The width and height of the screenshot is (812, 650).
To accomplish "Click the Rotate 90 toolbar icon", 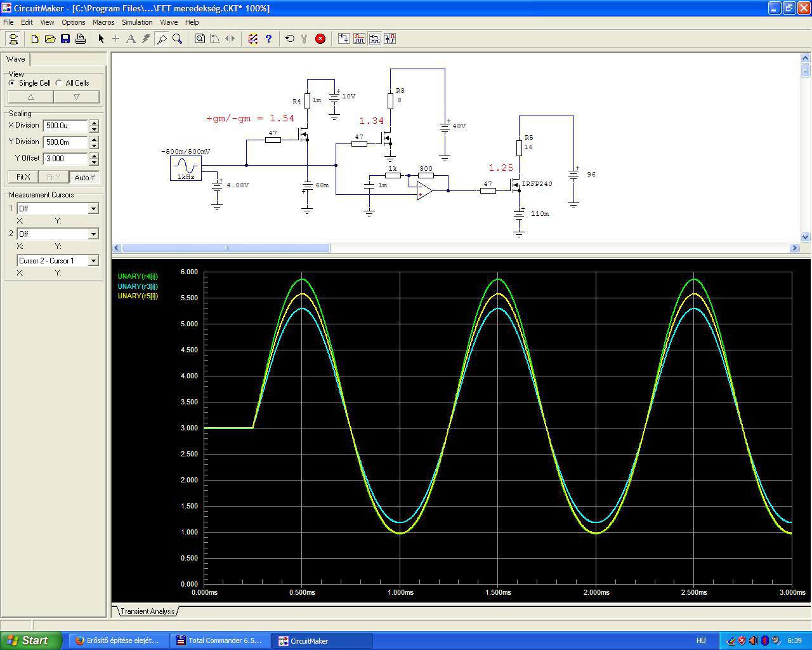I will (215, 39).
